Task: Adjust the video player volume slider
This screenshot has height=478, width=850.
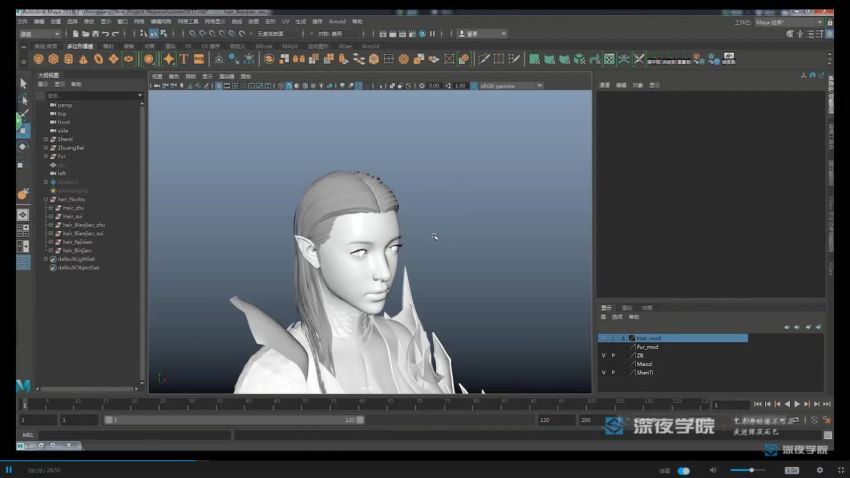Action: [x=748, y=470]
